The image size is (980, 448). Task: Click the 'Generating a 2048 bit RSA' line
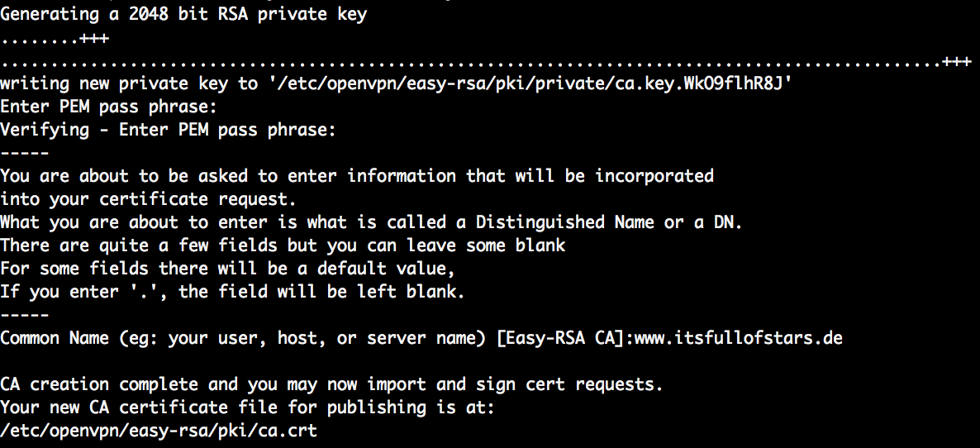tap(183, 14)
